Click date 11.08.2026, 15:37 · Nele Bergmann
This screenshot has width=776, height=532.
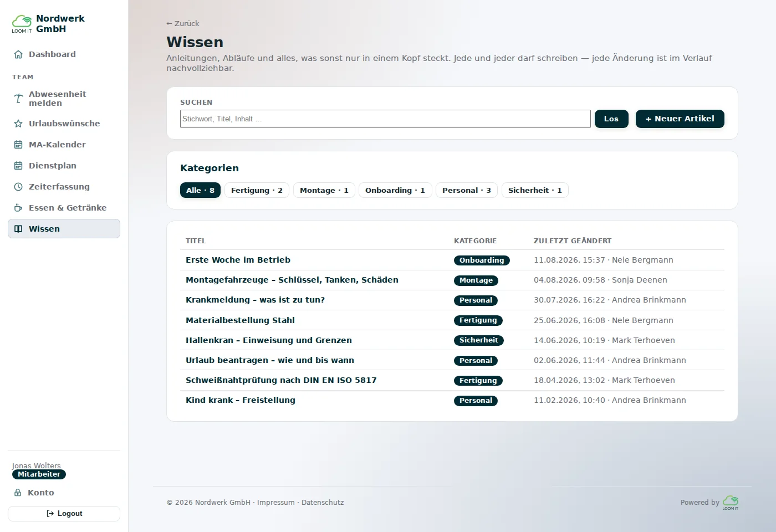[604, 260]
